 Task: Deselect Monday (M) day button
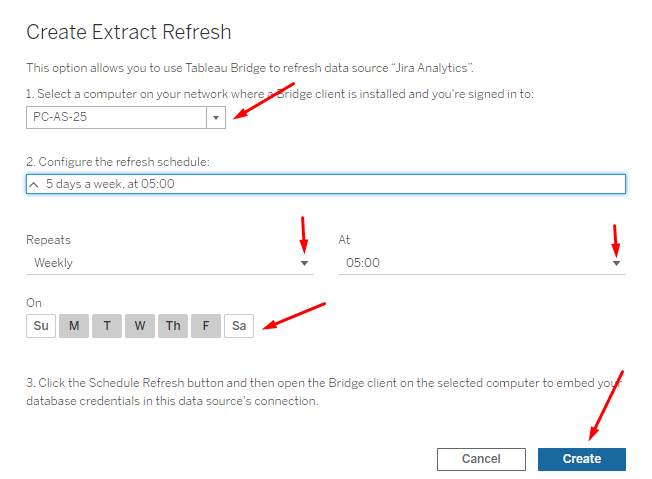click(74, 325)
